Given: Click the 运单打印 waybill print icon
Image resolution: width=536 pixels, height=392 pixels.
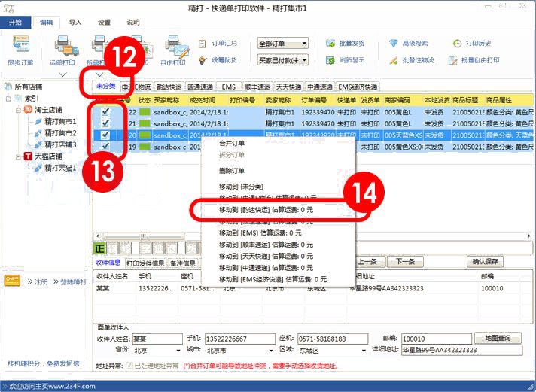Looking at the screenshot, I should [x=62, y=47].
